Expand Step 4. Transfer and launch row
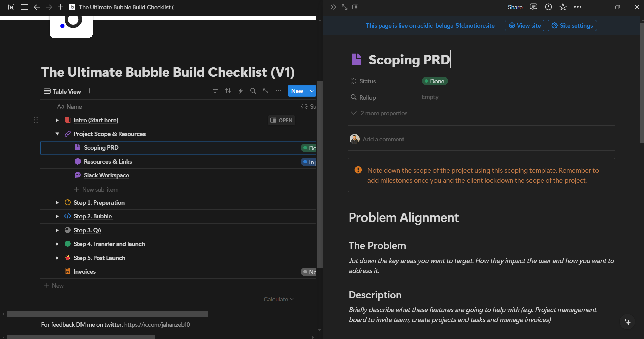The image size is (644, 339). tap(57, 244)
